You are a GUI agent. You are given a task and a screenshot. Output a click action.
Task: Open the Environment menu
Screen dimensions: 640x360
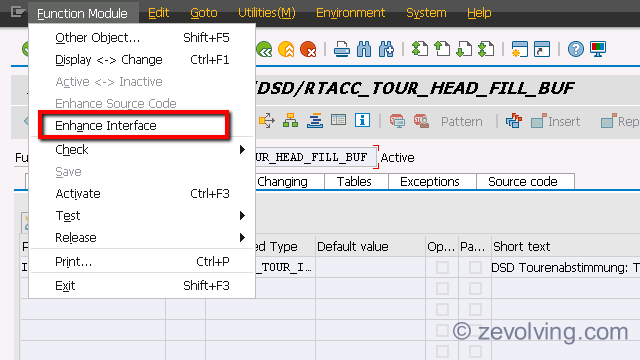pos(350,13)
